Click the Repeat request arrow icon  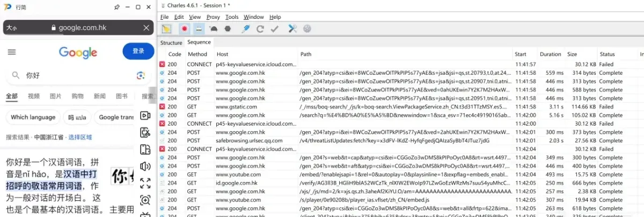coord(260,28)
